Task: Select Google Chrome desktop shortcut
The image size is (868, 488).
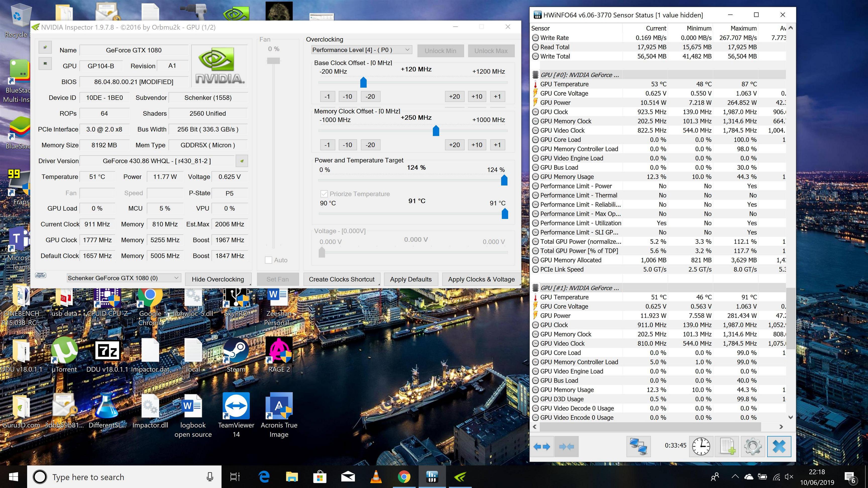Action: point(150,307)
